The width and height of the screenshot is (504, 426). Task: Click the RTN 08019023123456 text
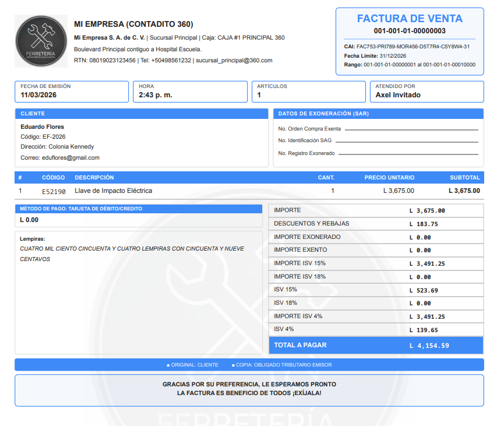(x=104, y=61)
